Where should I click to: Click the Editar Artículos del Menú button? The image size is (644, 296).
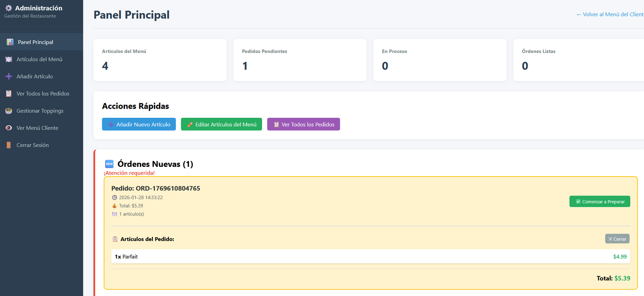(221, 124)
